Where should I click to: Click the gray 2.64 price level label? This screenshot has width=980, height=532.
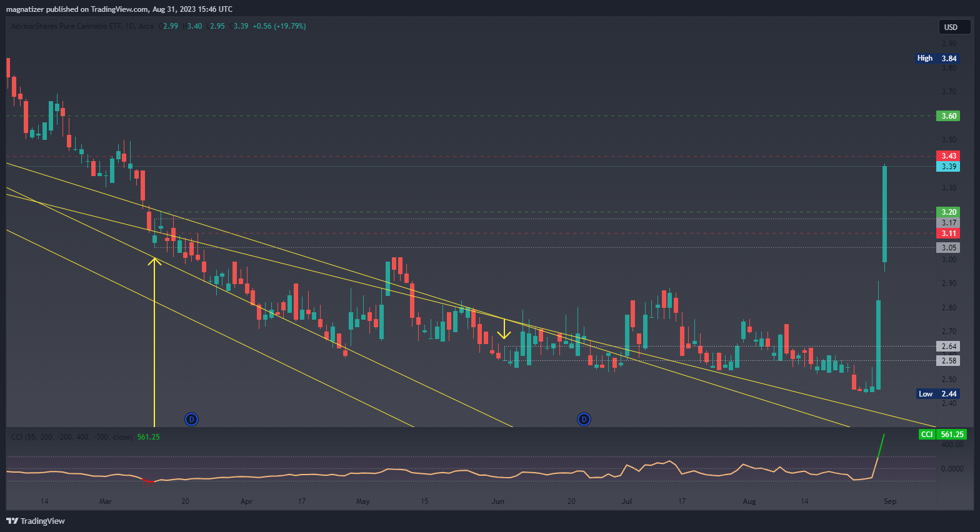pyautogui.click(x=949, y=347)
